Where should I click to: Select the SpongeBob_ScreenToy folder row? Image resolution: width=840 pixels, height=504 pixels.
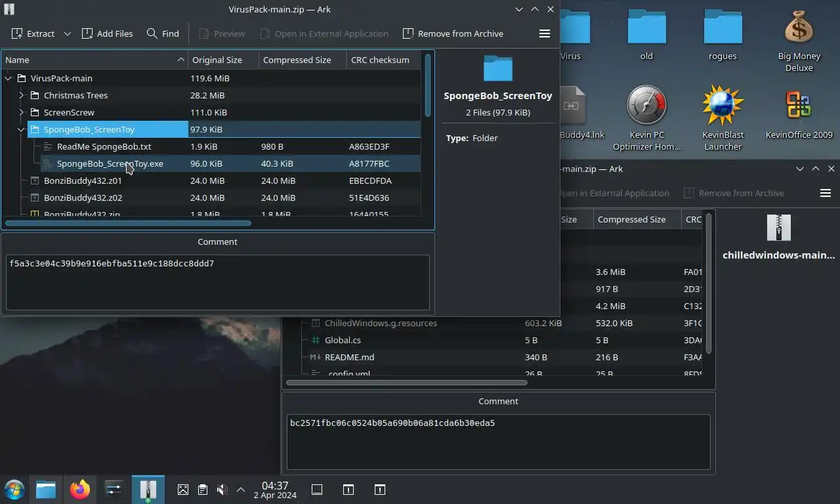[x=211, y=129]
